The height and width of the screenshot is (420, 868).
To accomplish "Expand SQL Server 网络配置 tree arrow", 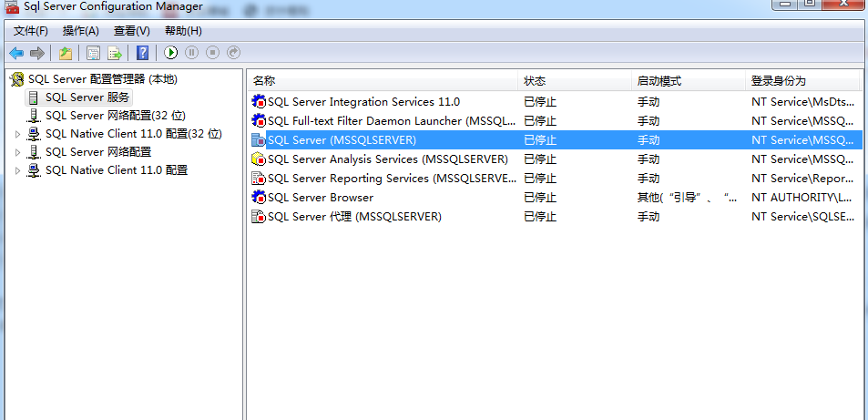I will (x=17, y=152).
